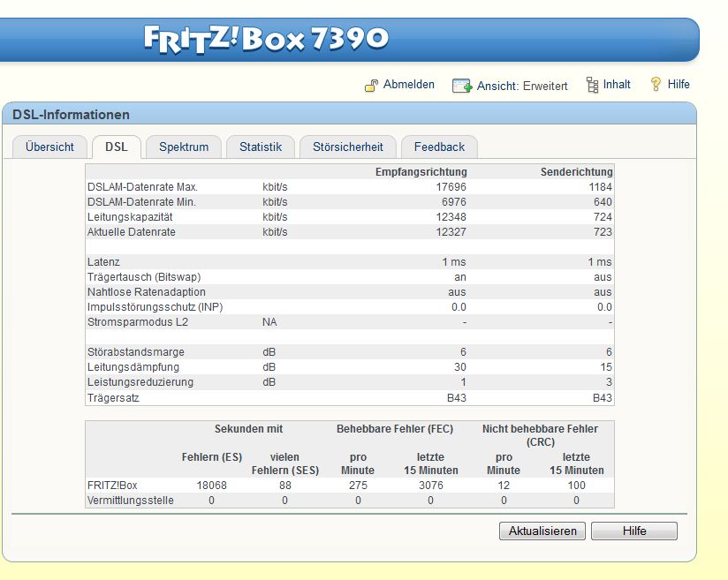728x580 pixels.
Task: Open the Spektrum tab
Action: click(184, 147)
